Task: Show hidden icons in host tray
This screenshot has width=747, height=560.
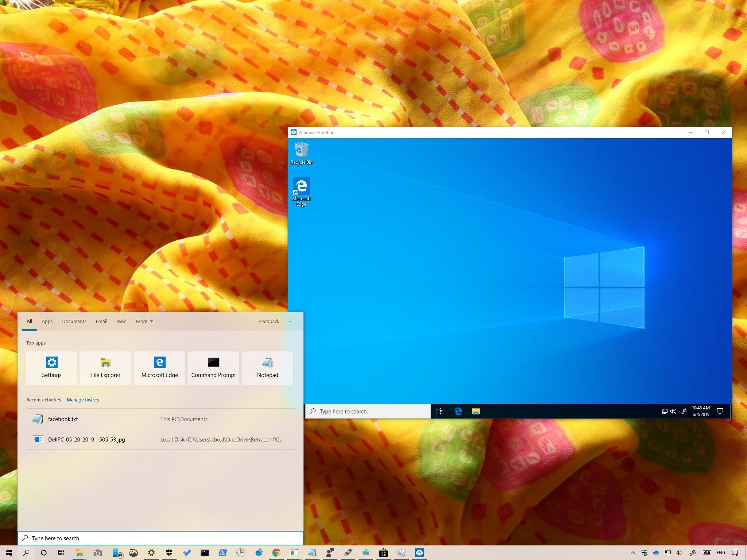Action: 632,553
